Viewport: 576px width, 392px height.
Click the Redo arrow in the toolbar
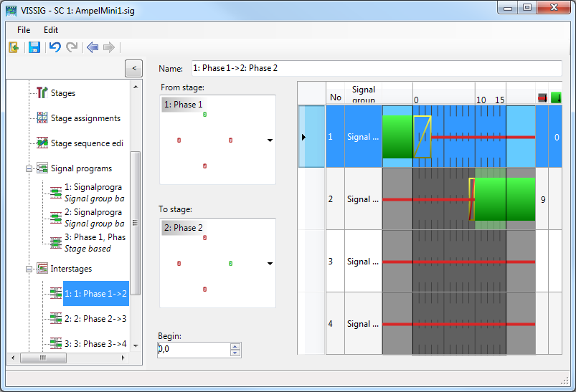72,47
